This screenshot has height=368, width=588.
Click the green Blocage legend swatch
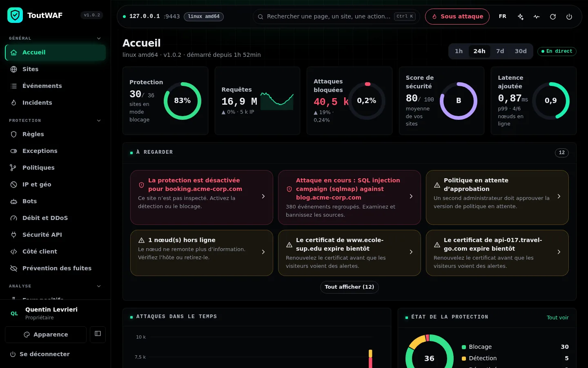point(464,347)
